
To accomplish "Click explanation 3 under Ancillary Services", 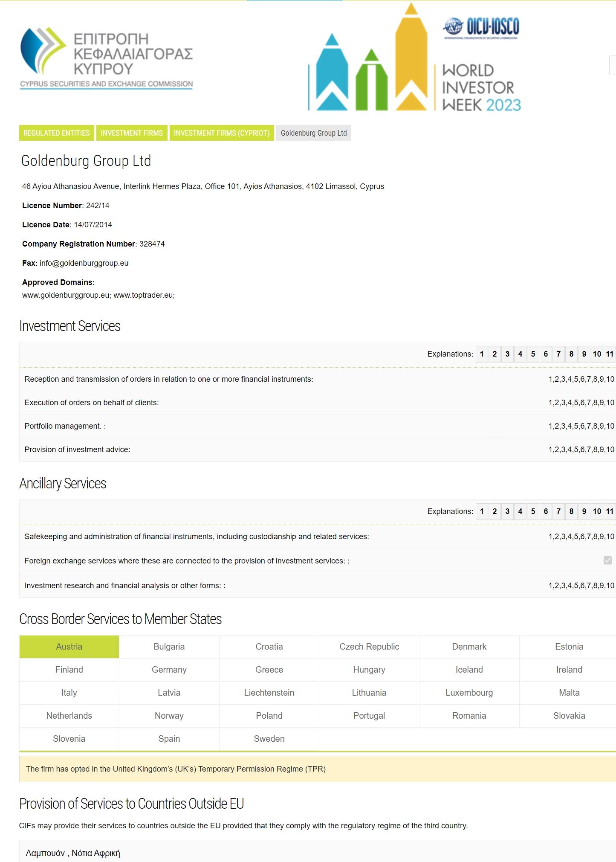I will (507, 511).
